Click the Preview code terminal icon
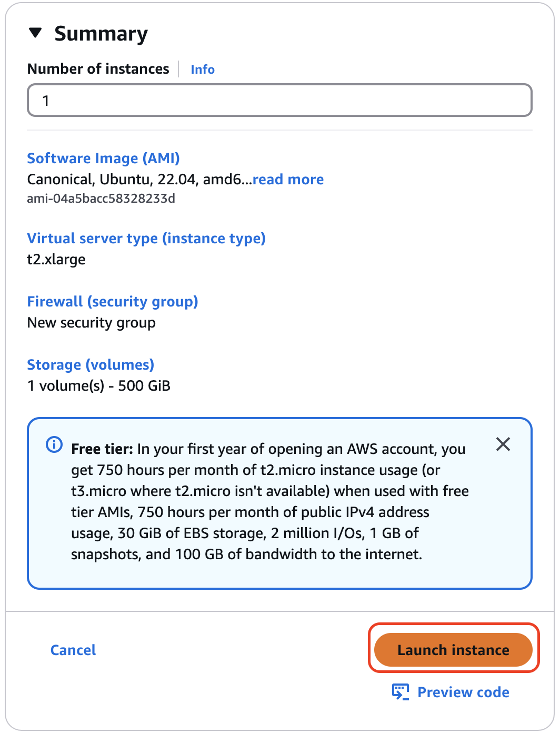 pos(401,692)
